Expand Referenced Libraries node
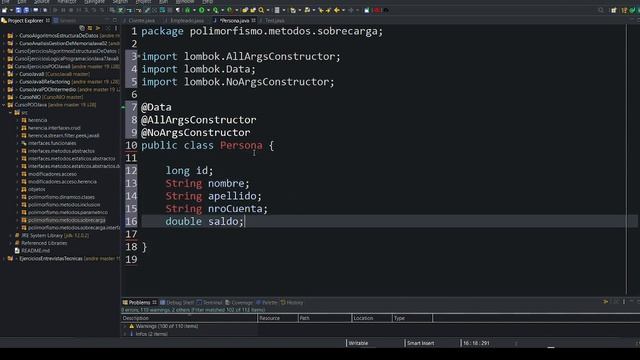 click(11, 243)
